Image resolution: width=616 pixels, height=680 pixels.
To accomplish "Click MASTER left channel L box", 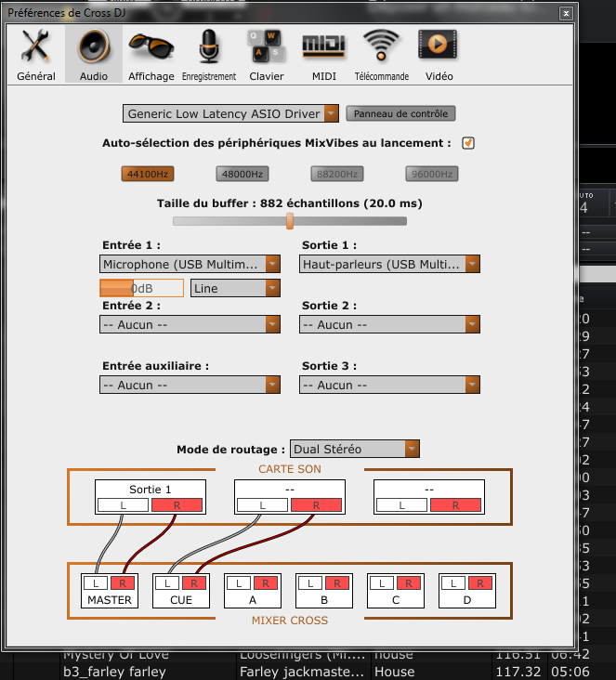I will 96,583.
